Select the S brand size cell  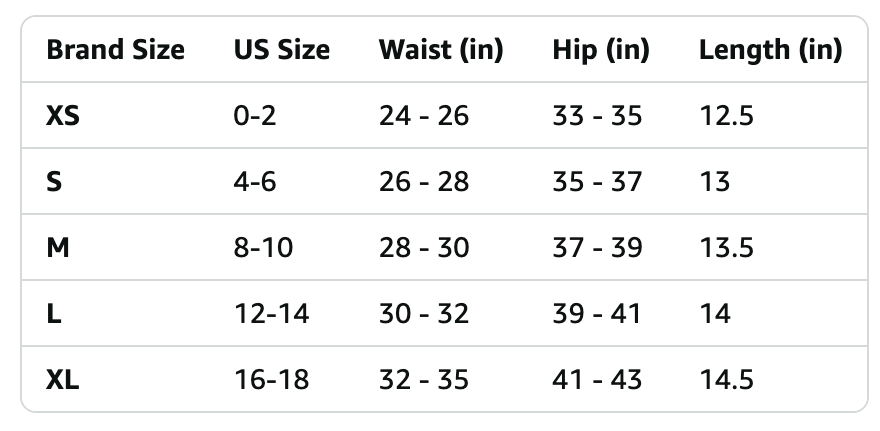click(x=54, y=182)
